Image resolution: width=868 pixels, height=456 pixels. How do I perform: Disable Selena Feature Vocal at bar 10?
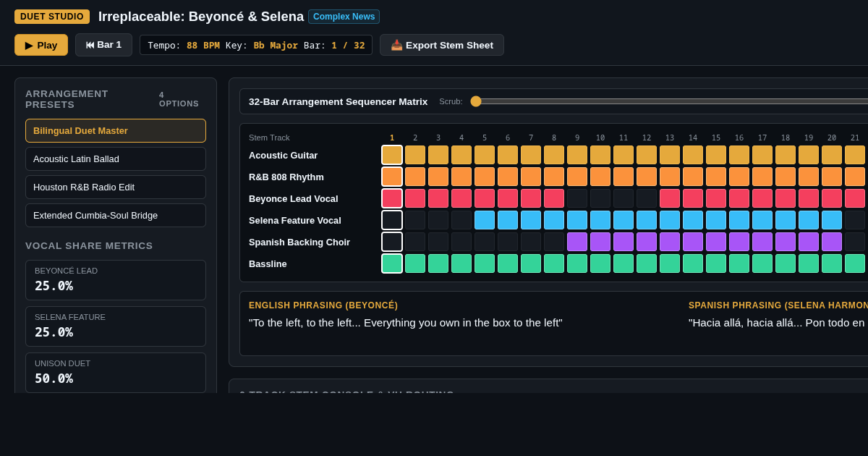[x=600, y=220]
